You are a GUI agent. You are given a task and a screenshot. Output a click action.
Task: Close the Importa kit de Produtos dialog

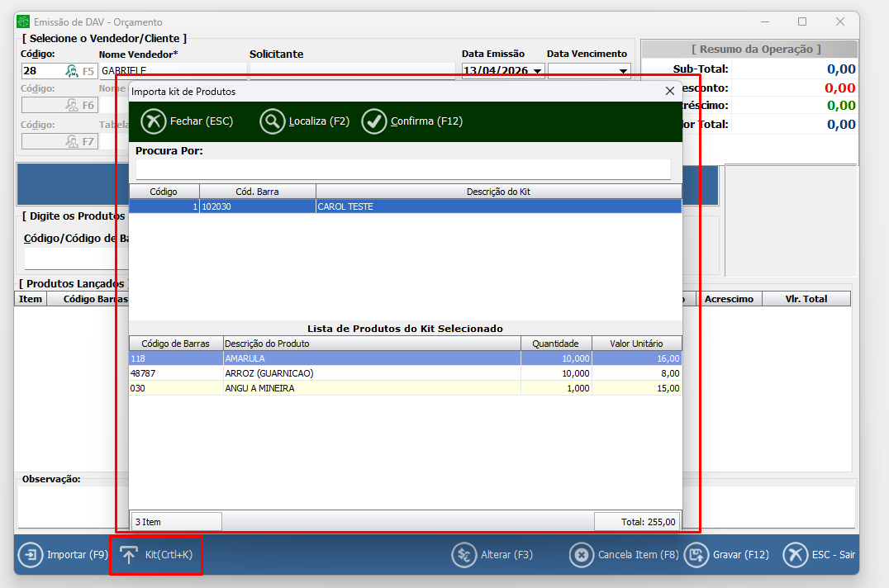(670, 92)
